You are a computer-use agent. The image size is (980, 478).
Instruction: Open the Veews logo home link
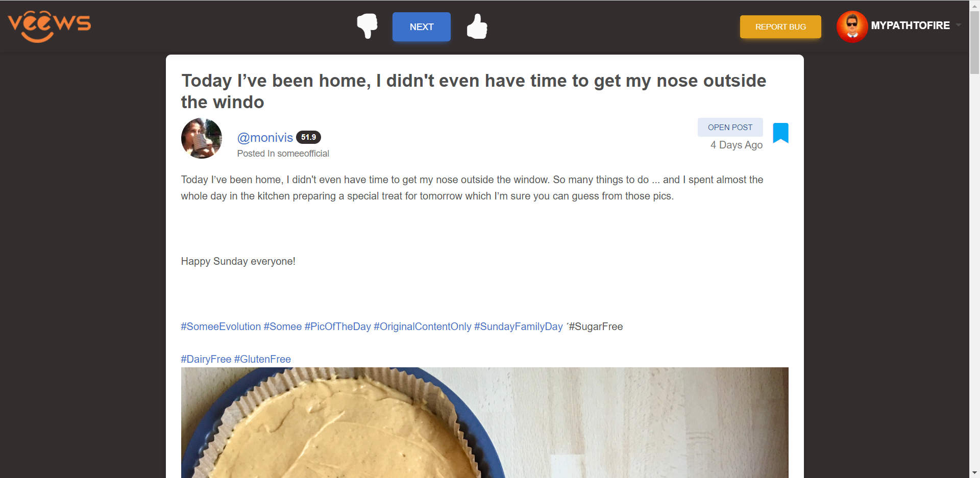[x=50, y=27]
